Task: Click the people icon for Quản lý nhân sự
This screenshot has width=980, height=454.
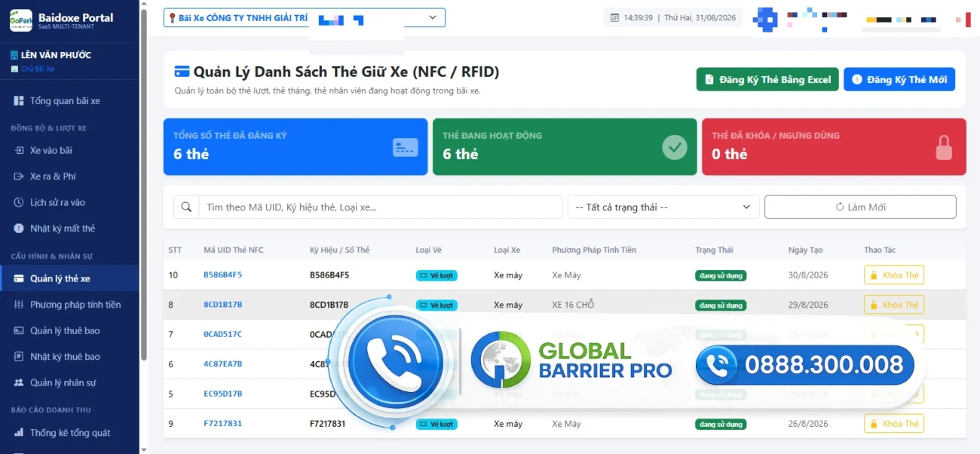Action: click(x=19, y=382)
